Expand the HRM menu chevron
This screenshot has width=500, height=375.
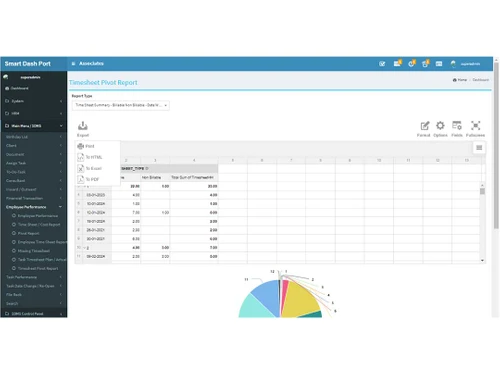pos(61,113)
